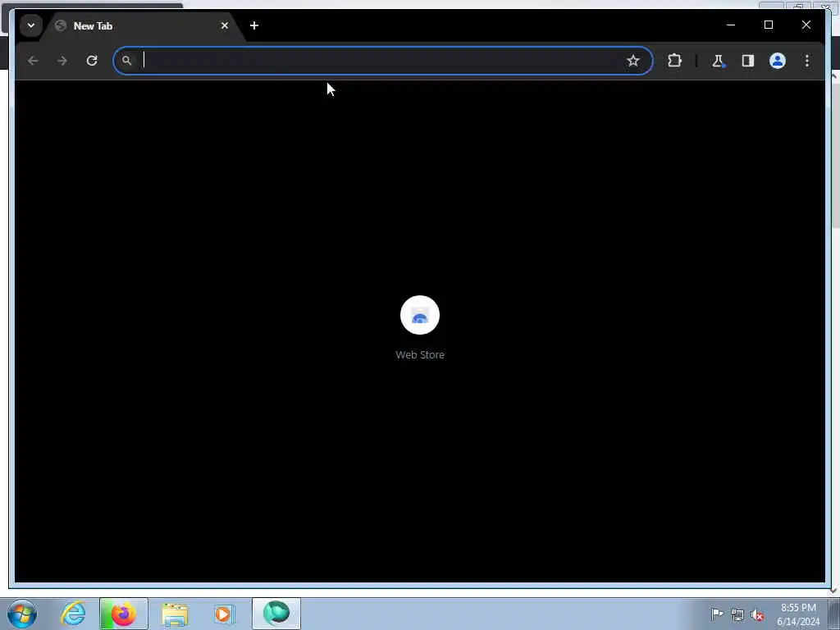This screenshot has width=840, height=630.
Task: Reload the current page
Action: (x=92, y=61)
